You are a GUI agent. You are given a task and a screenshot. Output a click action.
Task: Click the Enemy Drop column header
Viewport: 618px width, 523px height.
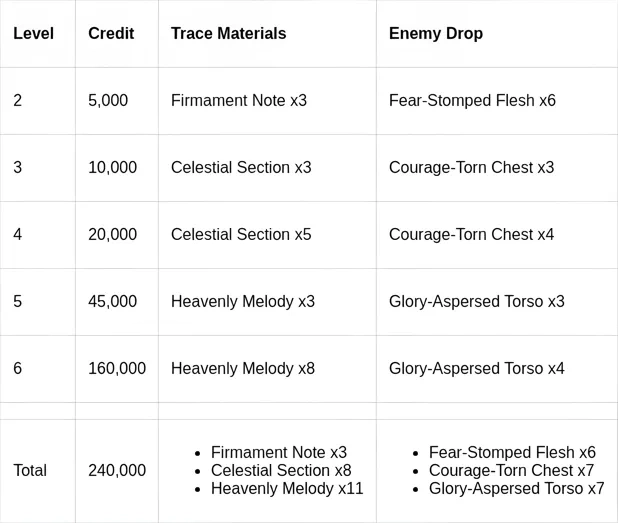435,34
